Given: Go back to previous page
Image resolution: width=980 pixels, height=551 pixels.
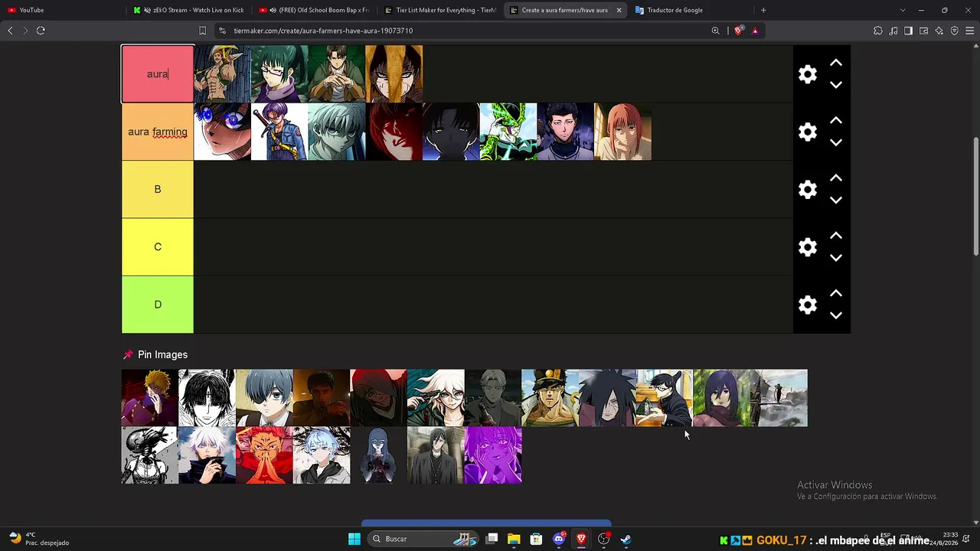Looking at the screenshot, I should pyautogui.click(x=10, y=31).
